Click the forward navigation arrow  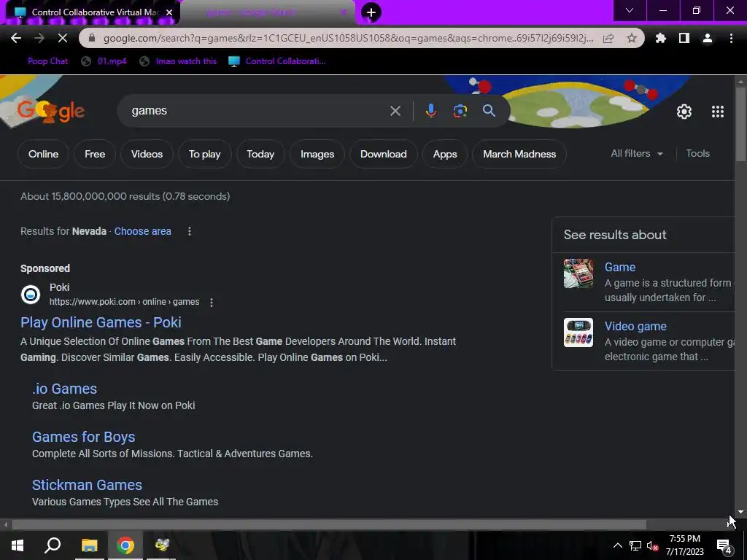pyautogui.click(x=39, y=38)
